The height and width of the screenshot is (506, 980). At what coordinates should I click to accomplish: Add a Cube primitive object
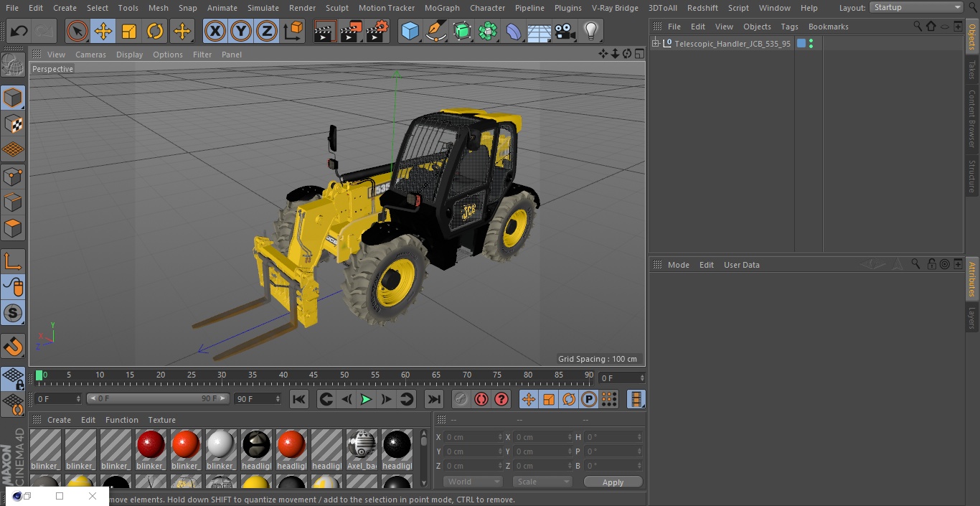(410, 31)
